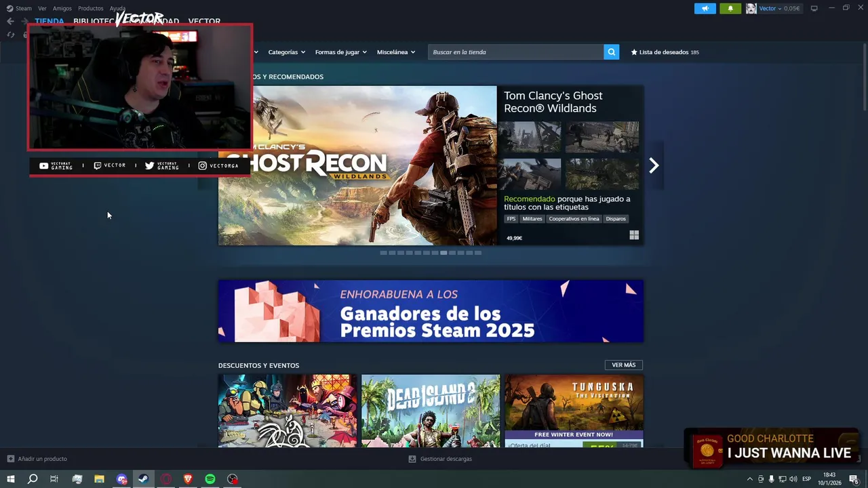Advance the carousel with the right arrow
Screen dimensions: 868x488
click(x=654, y=165)
